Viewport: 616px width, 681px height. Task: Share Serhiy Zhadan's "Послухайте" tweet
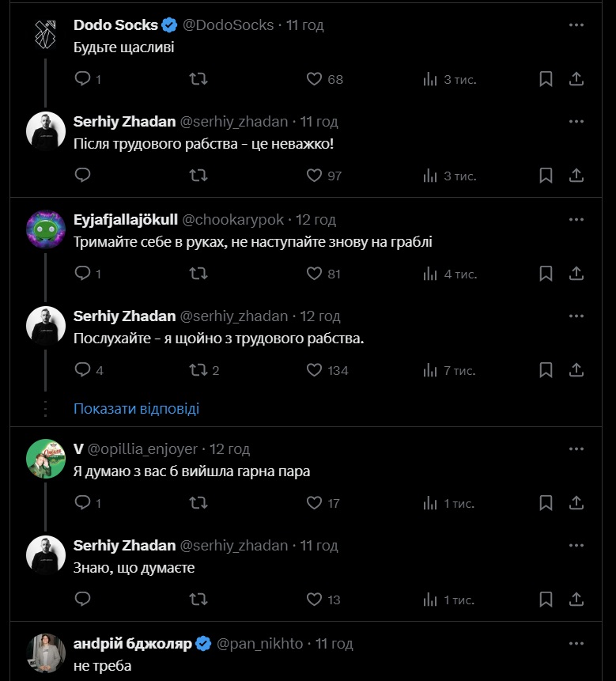576,370
